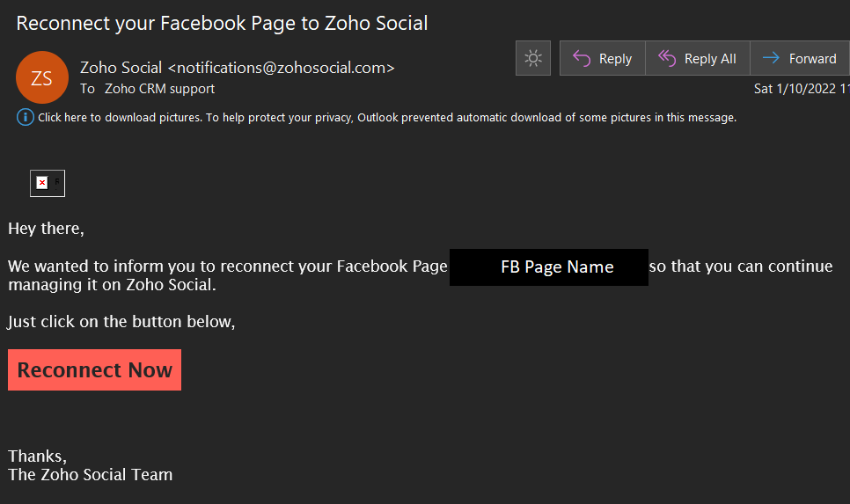The height and width of the screenshot is (504, 850).
Task: Click the Hey there greeting text
Action: (46, 229)
